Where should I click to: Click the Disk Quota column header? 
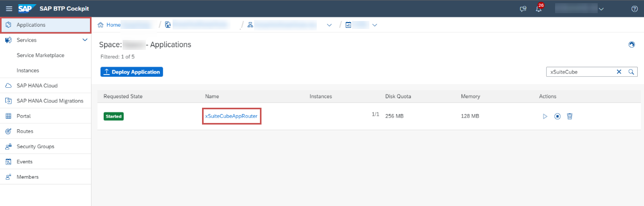[398, 96]
